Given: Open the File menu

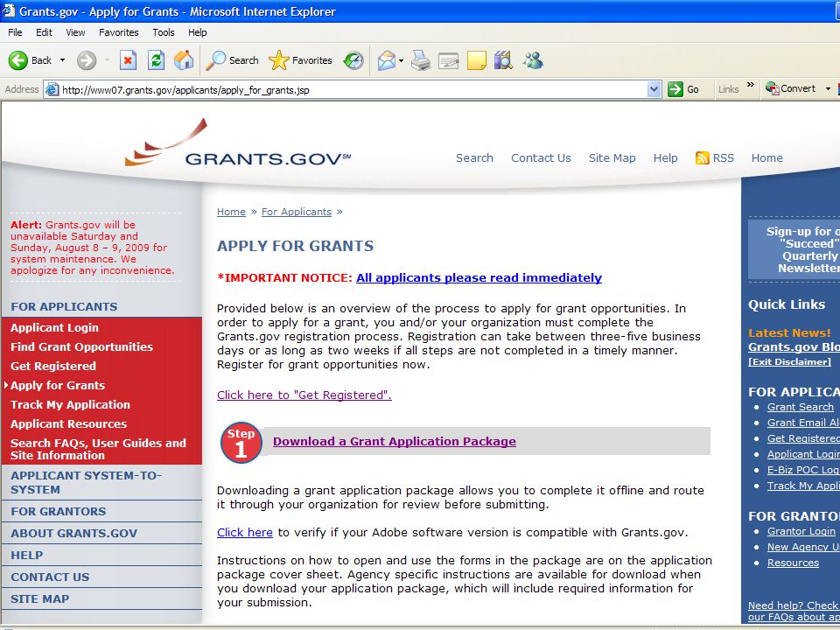Looking at the screenshot, I should pyautogui.click(x=15, y=32).
